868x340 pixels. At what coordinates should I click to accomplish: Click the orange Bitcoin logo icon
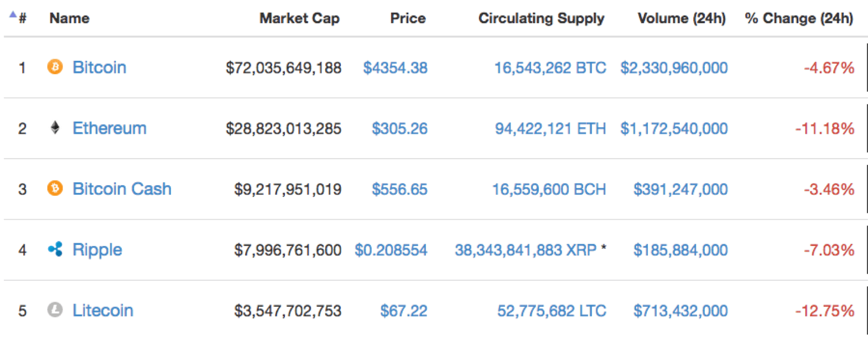pos(55,67)
